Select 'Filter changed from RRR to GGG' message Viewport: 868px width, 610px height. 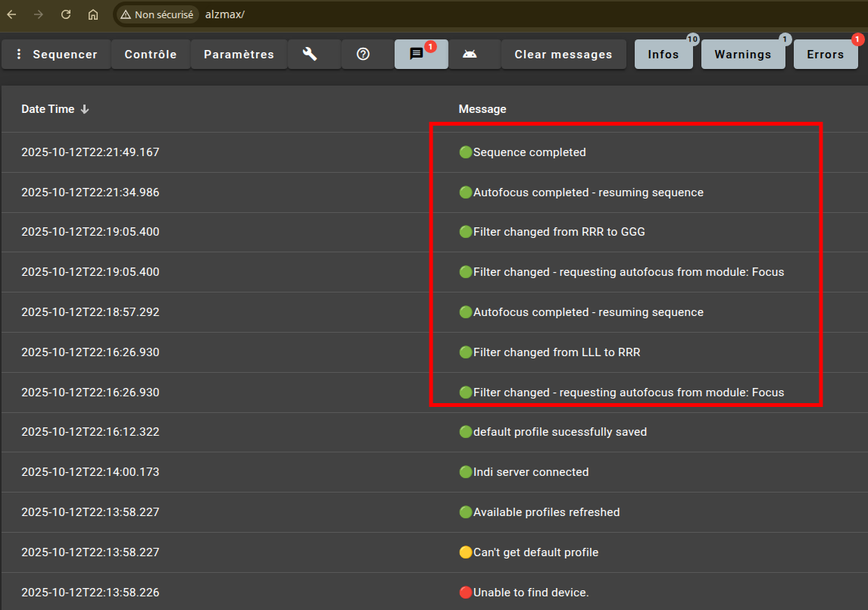pos(559,232)
